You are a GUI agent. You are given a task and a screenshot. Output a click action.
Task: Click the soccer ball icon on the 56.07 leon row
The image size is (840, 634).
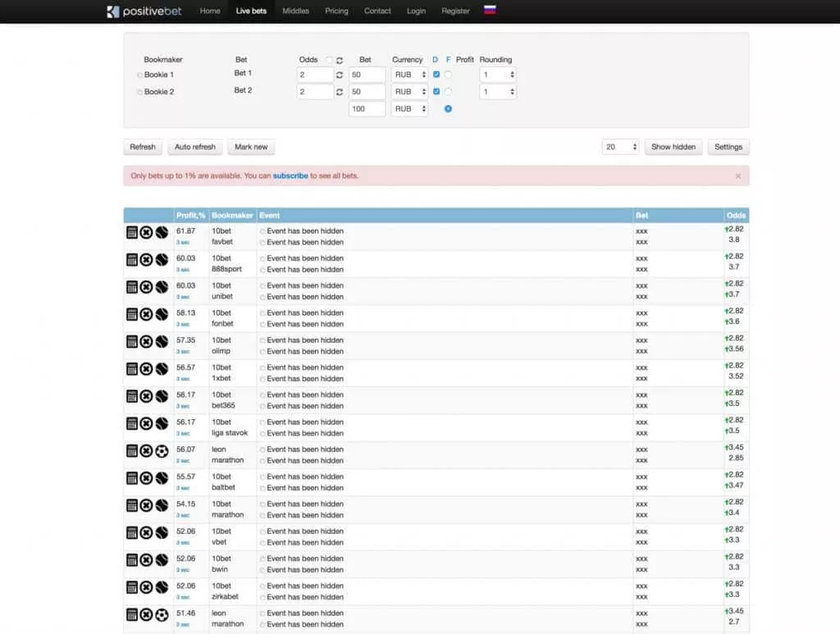(x=162, y=451)
